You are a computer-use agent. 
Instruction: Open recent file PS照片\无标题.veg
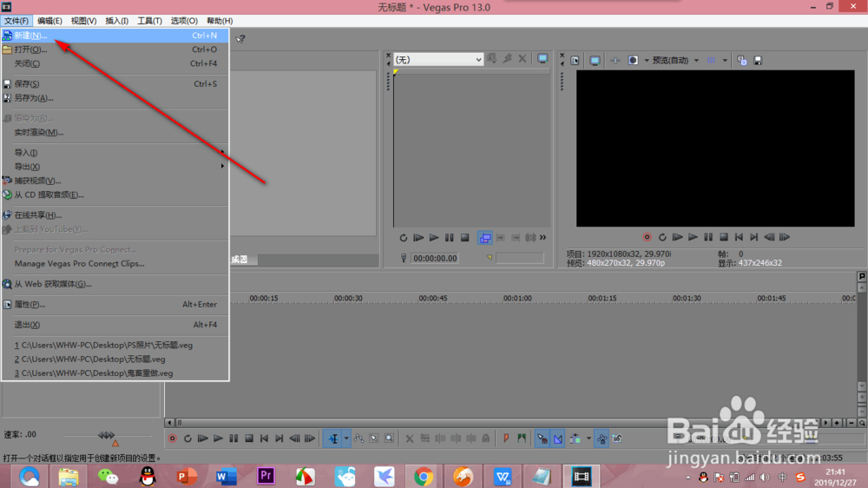click(115, 345)
